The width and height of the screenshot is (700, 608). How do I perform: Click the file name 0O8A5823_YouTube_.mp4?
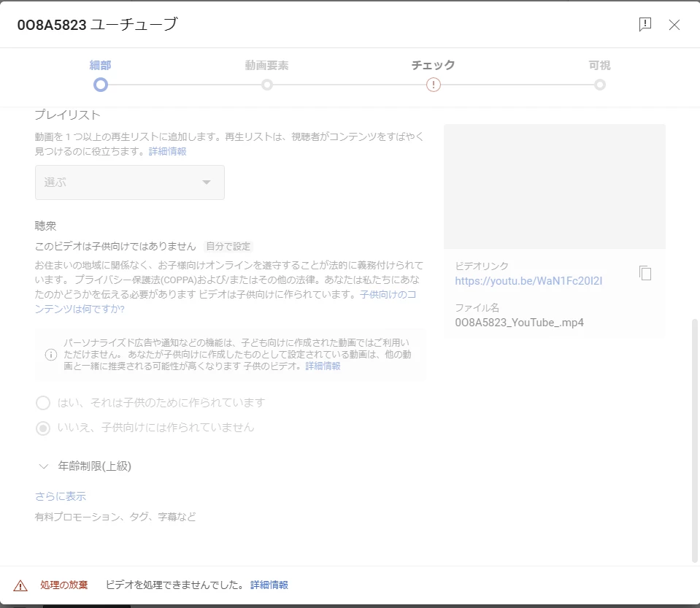coord(519,323)
